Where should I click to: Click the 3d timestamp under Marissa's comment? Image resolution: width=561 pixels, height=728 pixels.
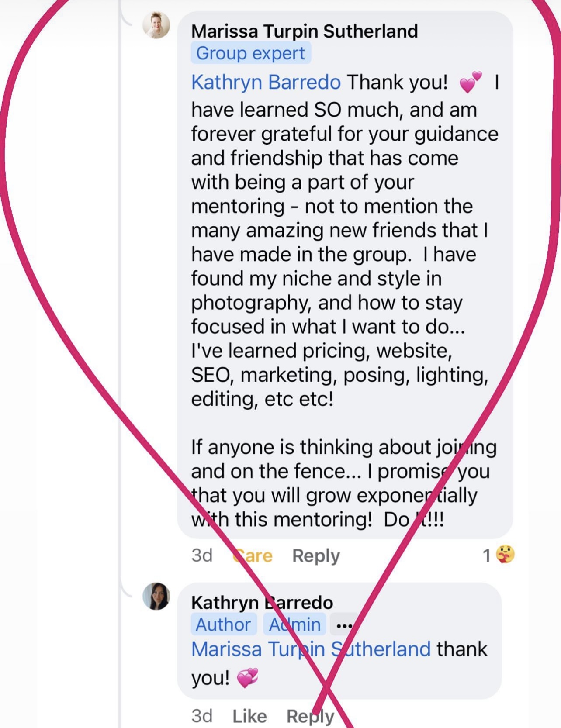pos(202,555)
